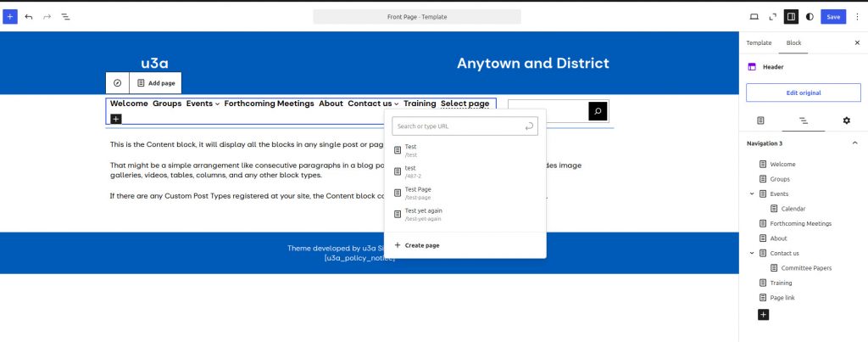
Task: Open the document overview list view
Action: 65,17
